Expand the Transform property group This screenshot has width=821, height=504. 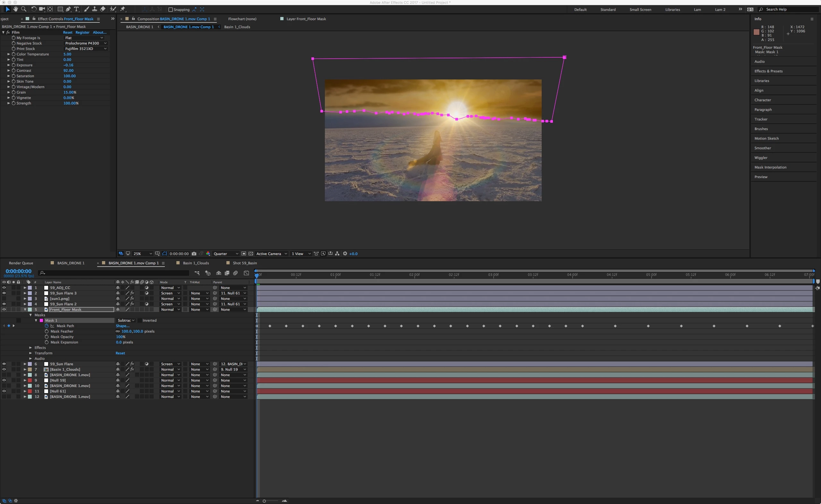[30, 353]
